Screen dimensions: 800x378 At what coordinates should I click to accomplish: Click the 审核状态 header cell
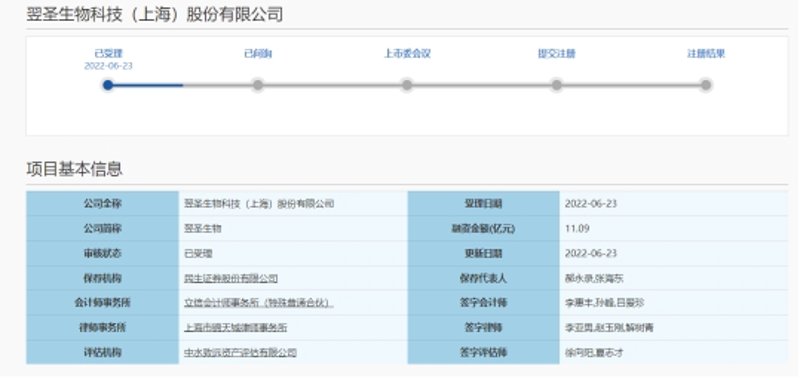coord(103,254)
